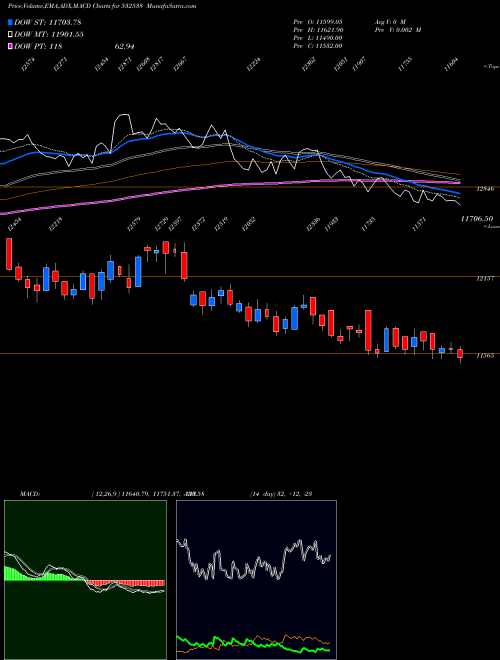500x660 pixels.
Task: Click the 11706.50 last price label
Action: pos(477,218)
